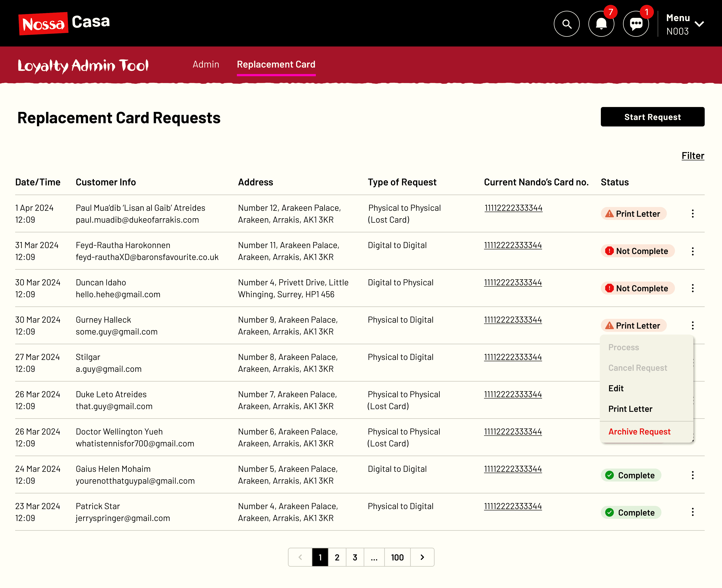This screenshot has height=588, width=722.
Task: Close the three-dot menu for Gurney Halleck
Action: (693, 326)
